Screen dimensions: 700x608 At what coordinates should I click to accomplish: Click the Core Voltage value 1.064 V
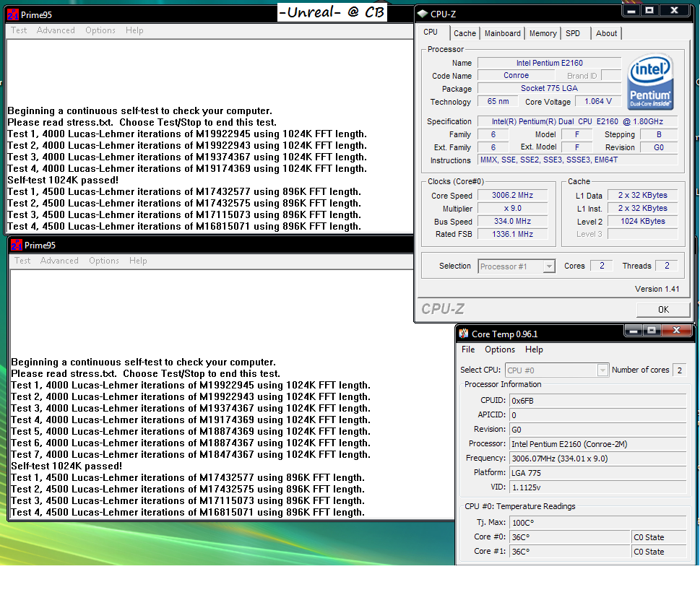[x=597, y=101]
